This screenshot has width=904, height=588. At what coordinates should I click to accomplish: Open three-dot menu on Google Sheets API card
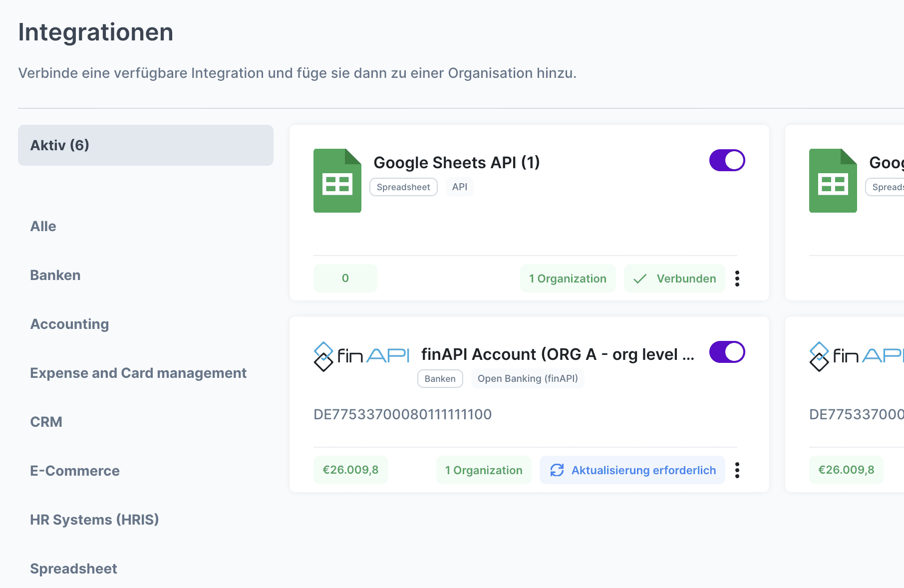[737, 279]
